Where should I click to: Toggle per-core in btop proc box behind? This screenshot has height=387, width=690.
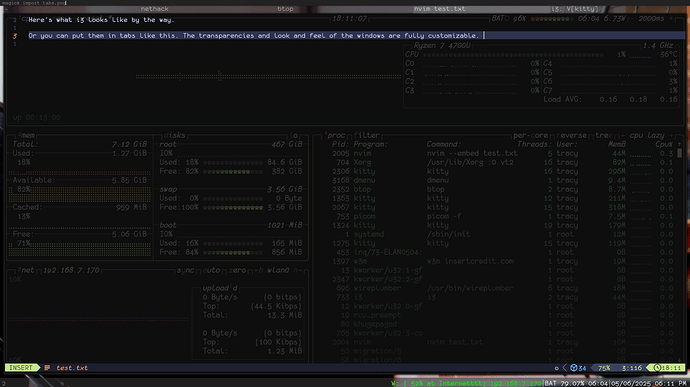(x=531, y=135)
